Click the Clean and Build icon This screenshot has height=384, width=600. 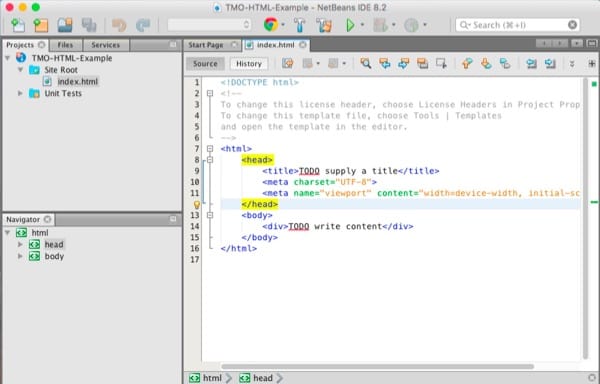(323, 25)
